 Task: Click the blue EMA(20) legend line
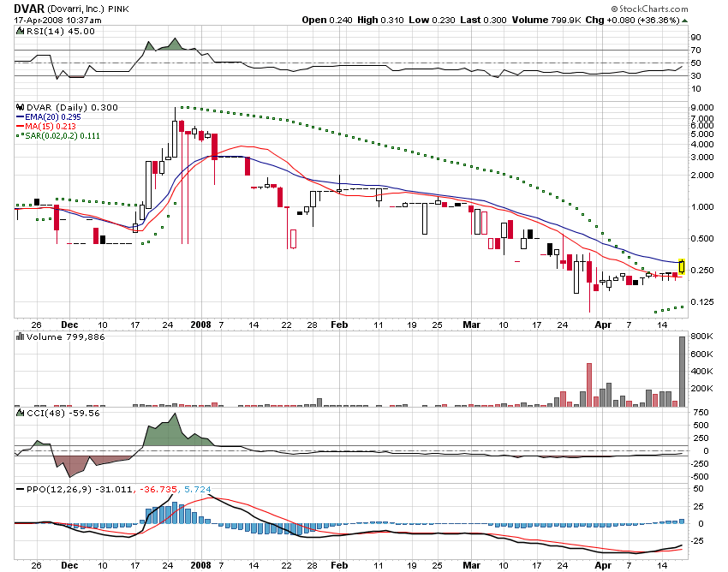point(20,117)
